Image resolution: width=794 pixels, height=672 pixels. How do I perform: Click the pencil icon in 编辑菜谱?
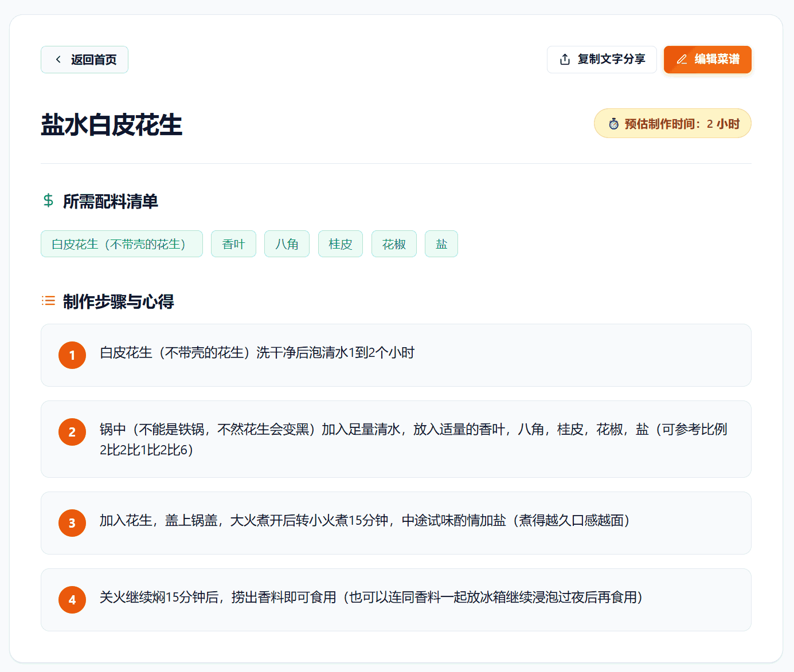pos(682,60)
